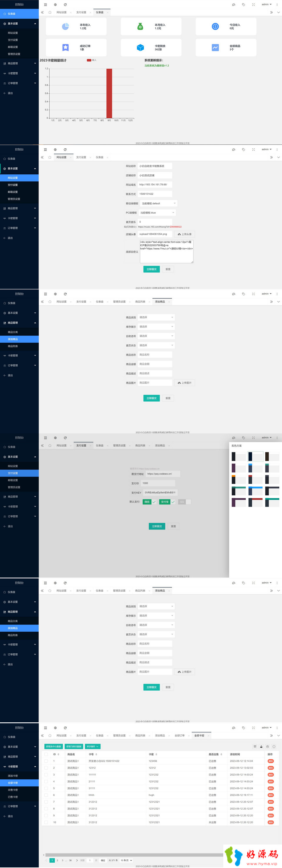Collapse the sidebar via menu icon on dashboard screen
Viewport: 282px width, 868px height.
pos(46,5)
